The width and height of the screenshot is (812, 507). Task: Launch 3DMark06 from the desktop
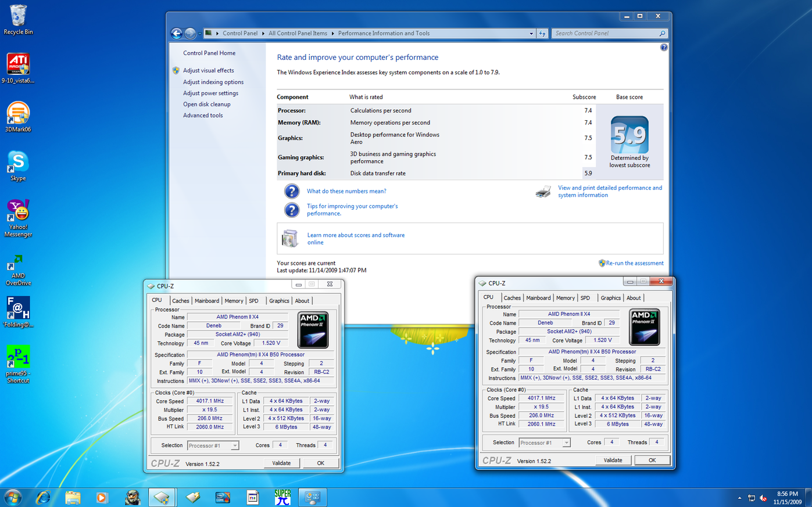pyautogui.click(x=18, y=117)
